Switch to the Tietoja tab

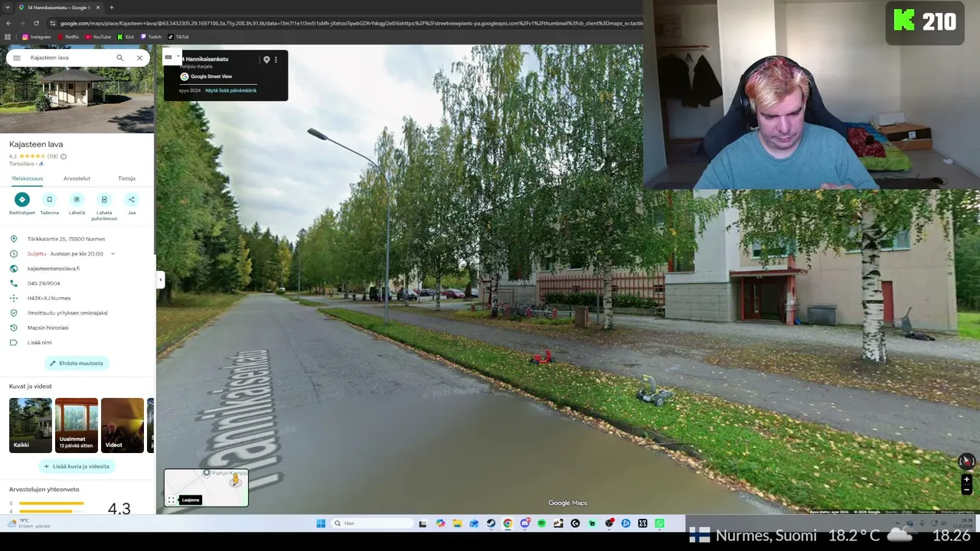point(126,178)
